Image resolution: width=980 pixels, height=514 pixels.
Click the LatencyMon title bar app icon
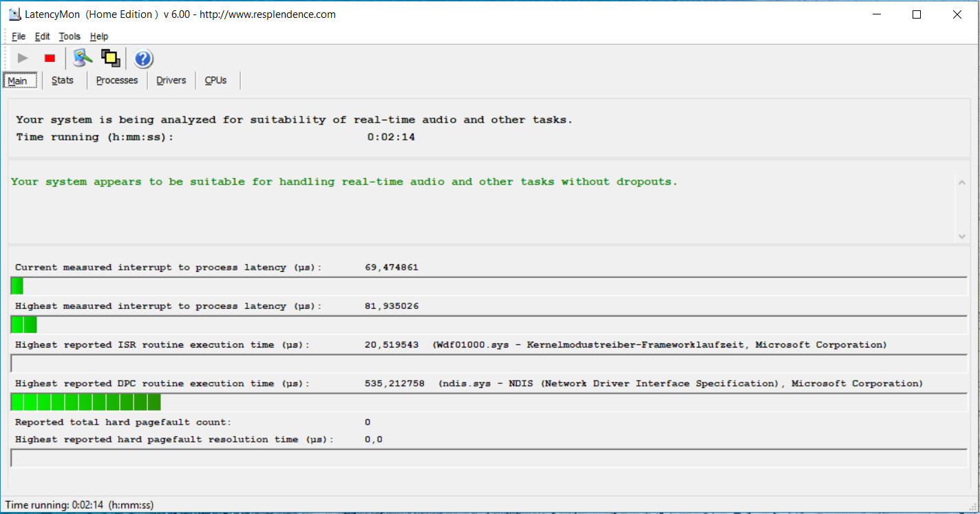point(14,14)
